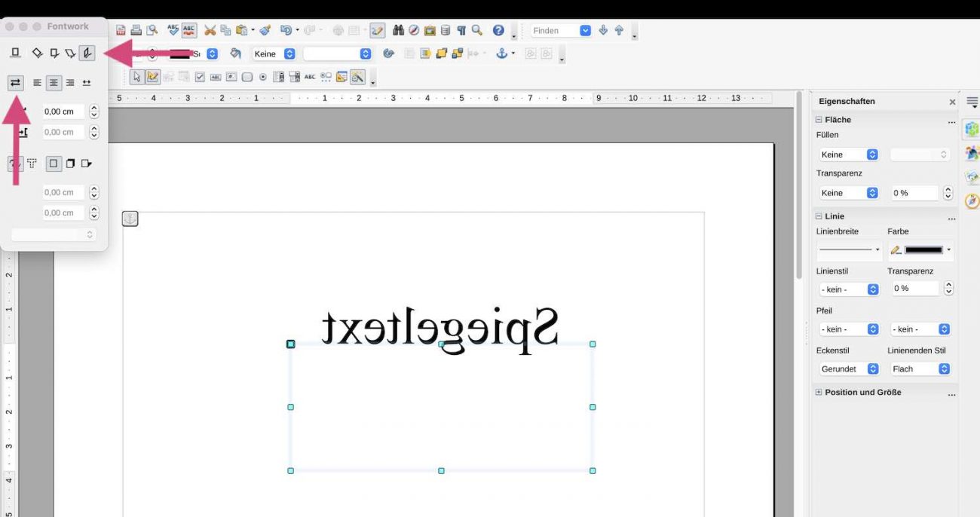The width and height of the screenshot is (980, 517).
Task: Open the sidebar settings menu
Action: point(971,101)
